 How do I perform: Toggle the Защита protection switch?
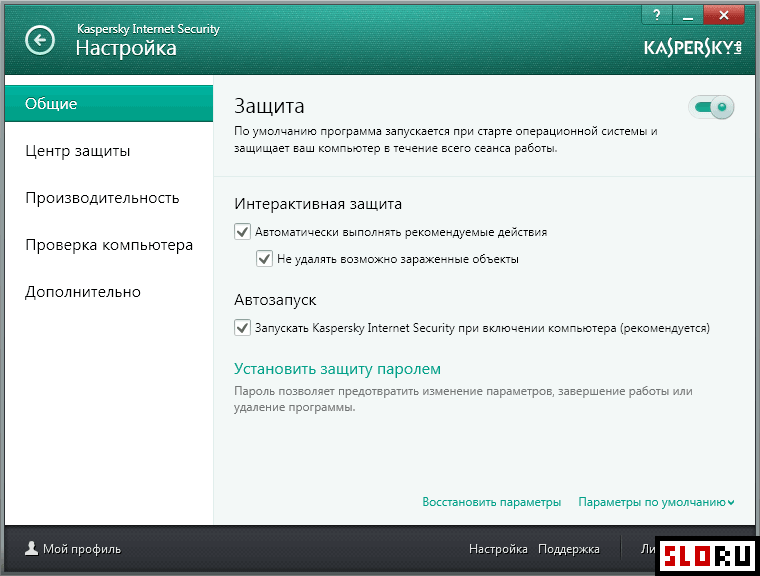[711, 107]
